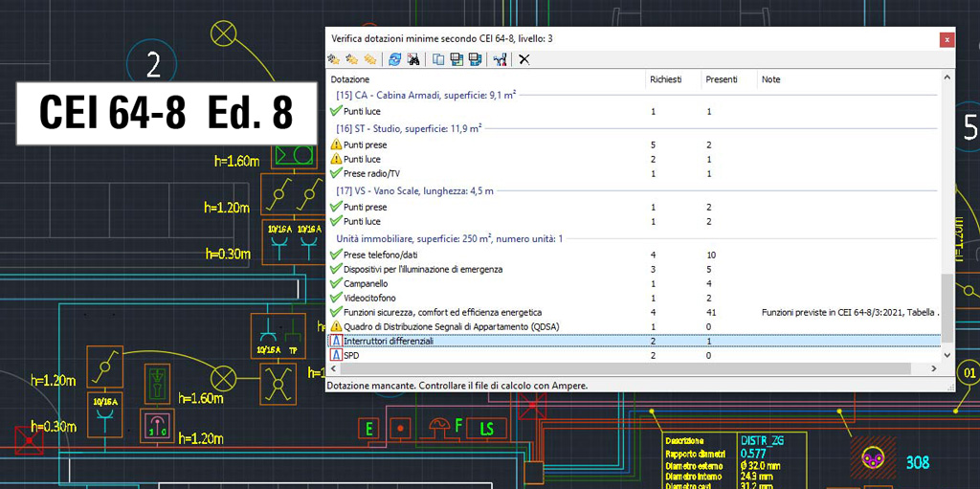This screenshot has width=980, height=489.
Task: Click value 41 in Presenti column
Action: 711,312
